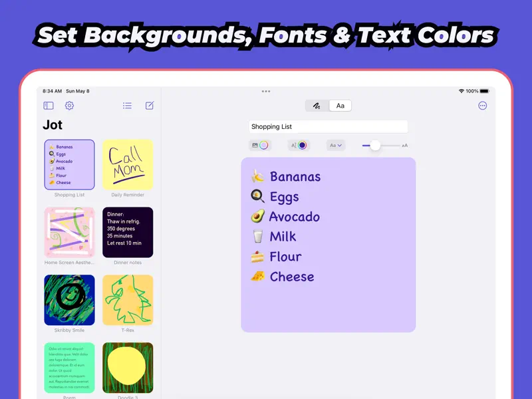This screenshot has width=532, height=399.
Task: Open settings with the gear icon
Action: pos(69,106)
